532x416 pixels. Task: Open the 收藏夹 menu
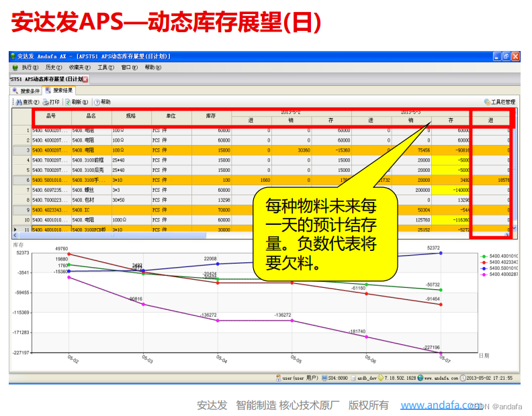(x=79, y=68)
